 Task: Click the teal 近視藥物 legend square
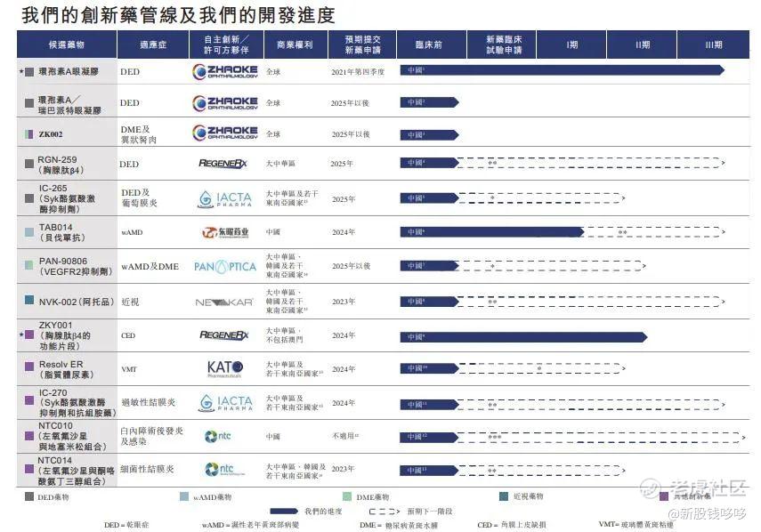[504, 496]
